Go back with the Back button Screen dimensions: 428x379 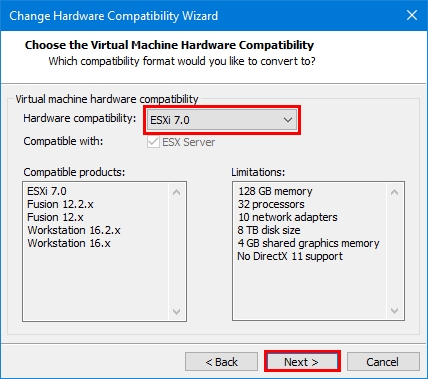[221, 362]
